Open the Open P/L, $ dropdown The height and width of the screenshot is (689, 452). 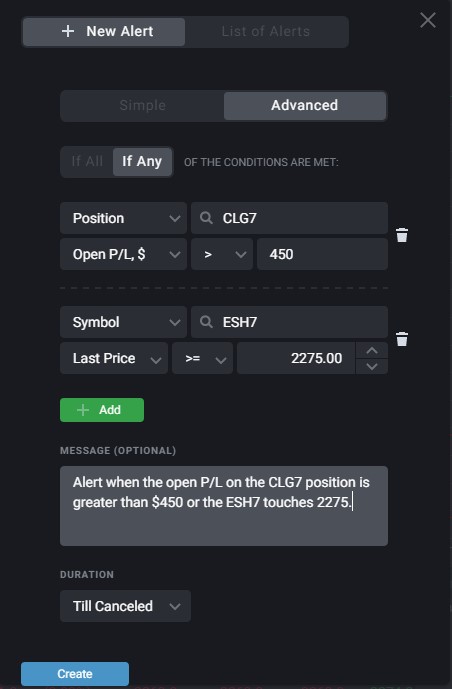click(123, 254)
